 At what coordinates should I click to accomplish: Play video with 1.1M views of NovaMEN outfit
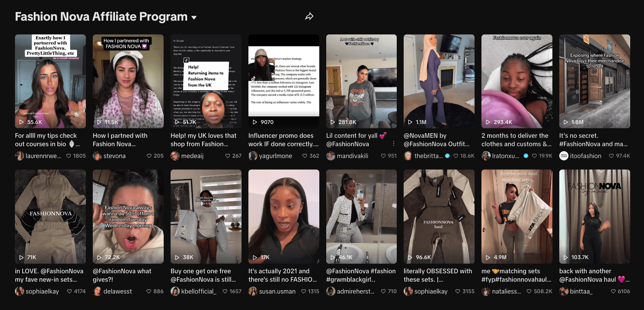coord(439,81)
